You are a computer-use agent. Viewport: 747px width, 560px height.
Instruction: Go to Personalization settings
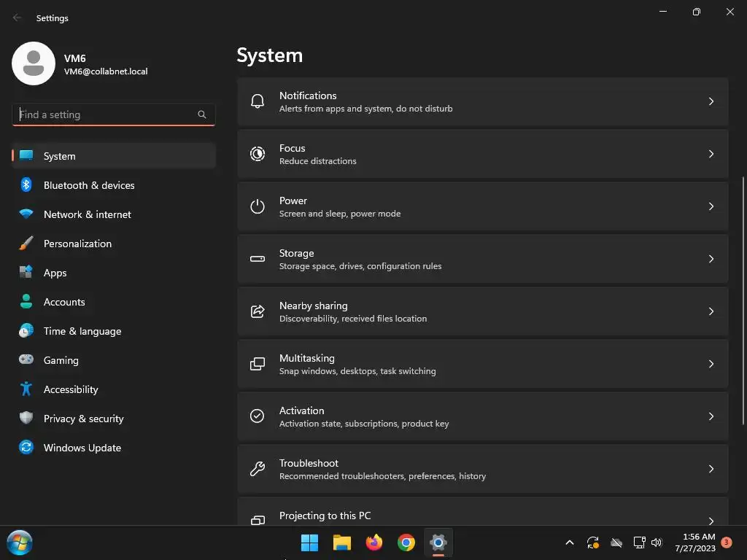(x=114, y=244)
